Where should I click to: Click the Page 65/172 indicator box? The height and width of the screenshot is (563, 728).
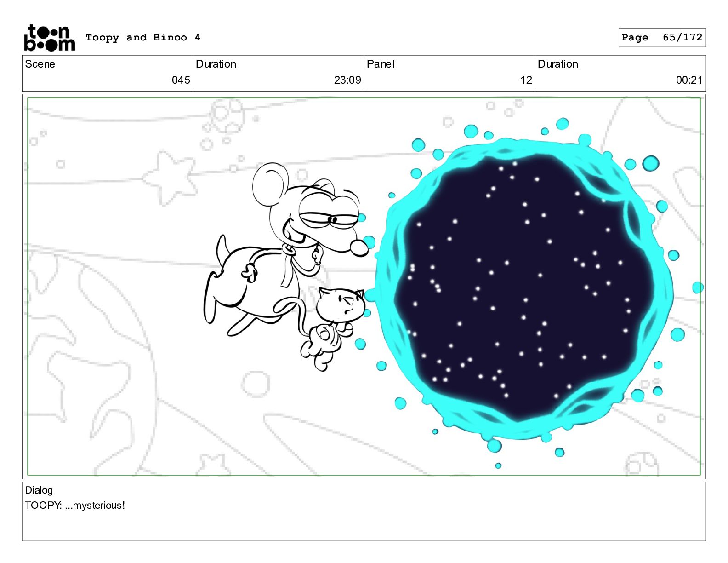click(662, 38)
